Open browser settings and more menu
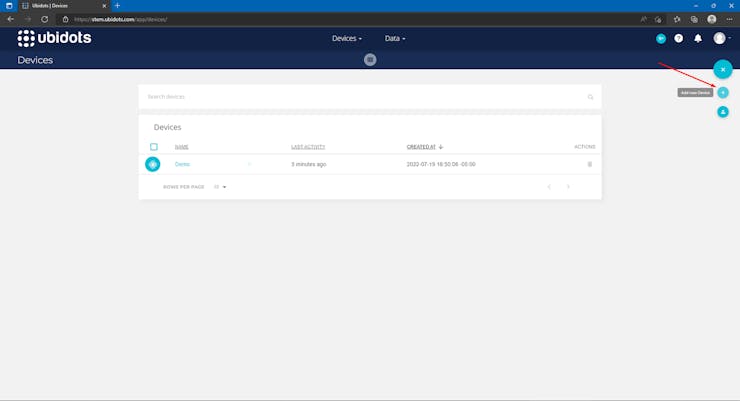 (730, 19)
